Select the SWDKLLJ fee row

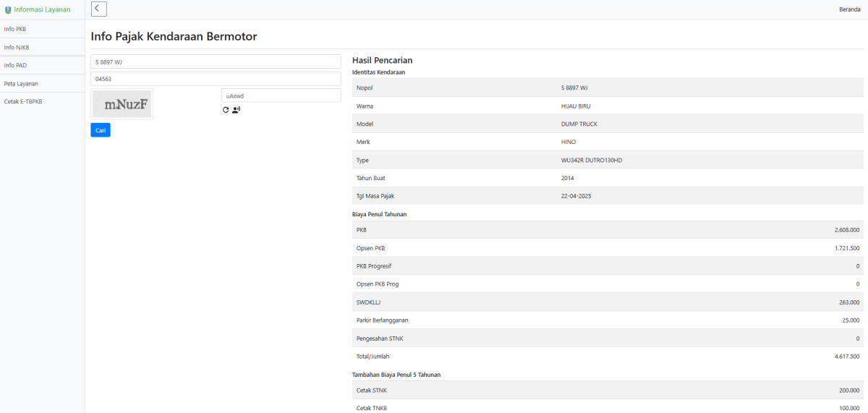tap(607, 302)
